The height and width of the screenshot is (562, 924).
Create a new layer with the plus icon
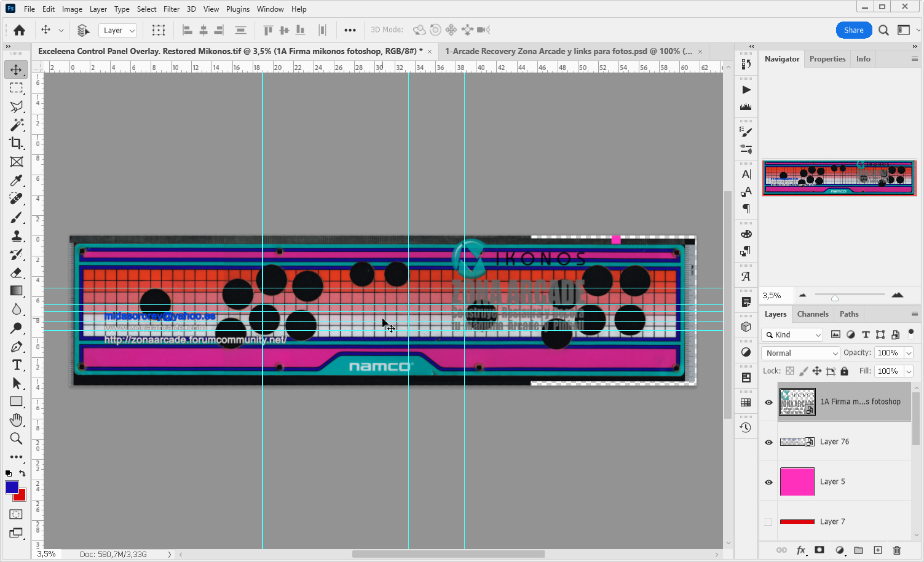(878, 550)
